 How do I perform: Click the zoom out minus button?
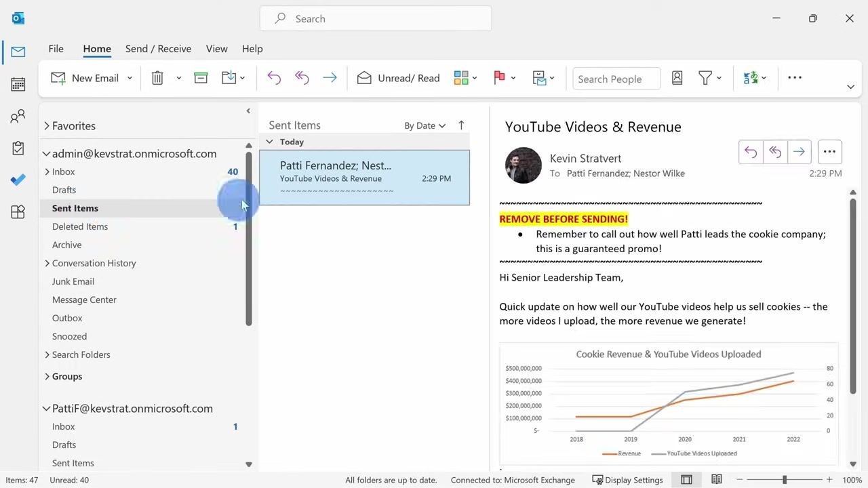(x=740, y=480)
